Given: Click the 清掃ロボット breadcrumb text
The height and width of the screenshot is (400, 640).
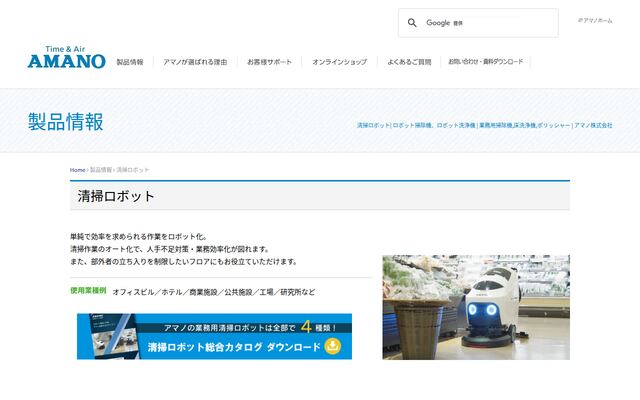Looking at the screenshot, I should click(133, 170).
